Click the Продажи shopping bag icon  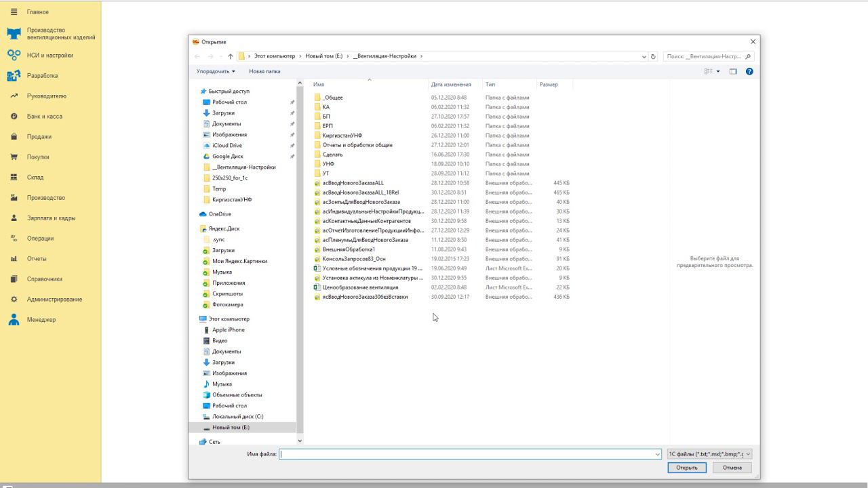click(14, 137)
